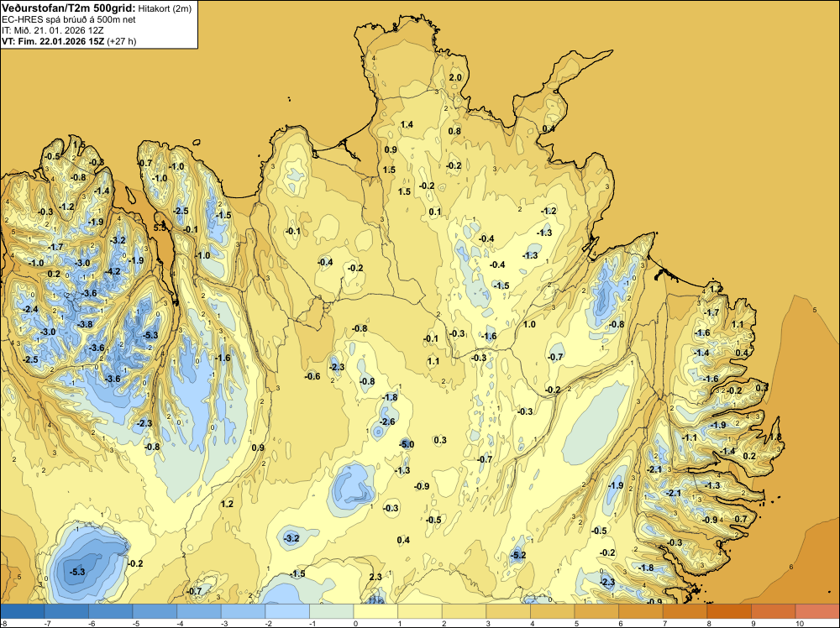Click the (+27 h) forecast offset text
Screen dimensions: 840x628
click(x=122, y=41)
